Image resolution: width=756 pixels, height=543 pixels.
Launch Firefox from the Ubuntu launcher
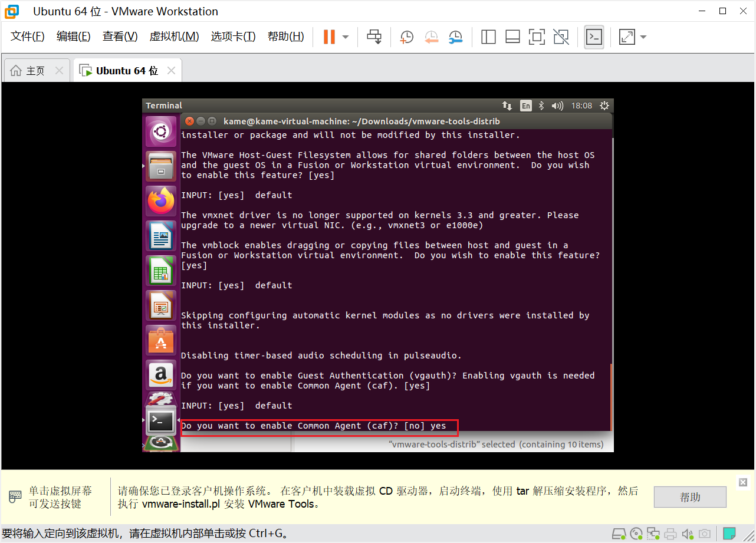[x=161, y=201]
